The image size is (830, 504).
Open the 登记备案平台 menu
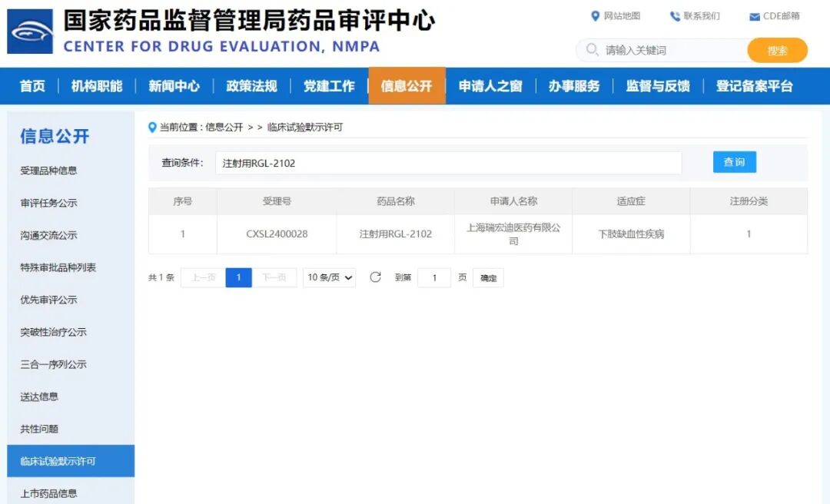(755, 86)
